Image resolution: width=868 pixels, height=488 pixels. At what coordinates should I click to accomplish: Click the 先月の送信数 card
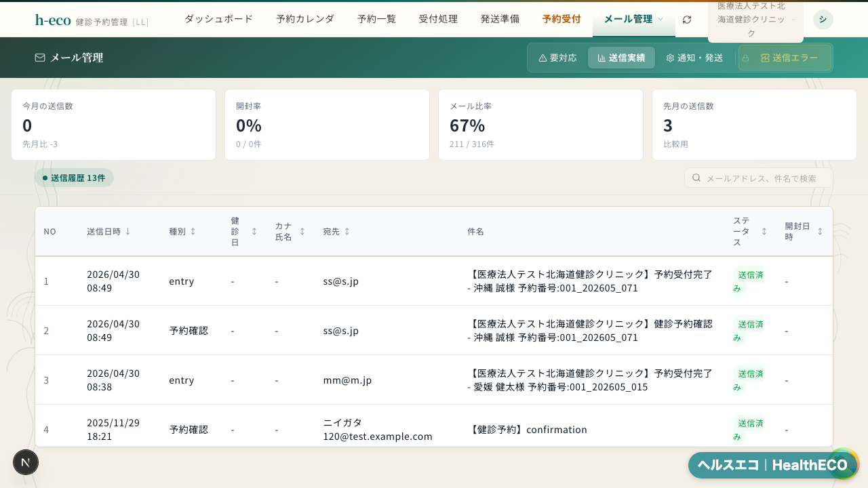tap(754, 125)
